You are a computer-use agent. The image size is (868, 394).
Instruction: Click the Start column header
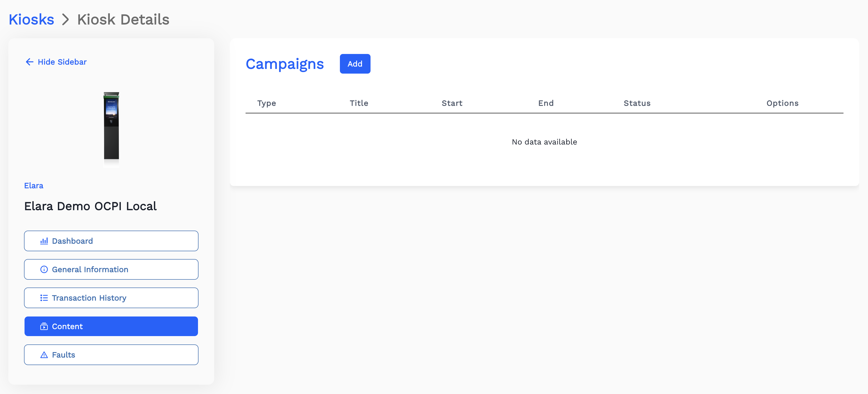click(x=452, y=103)
